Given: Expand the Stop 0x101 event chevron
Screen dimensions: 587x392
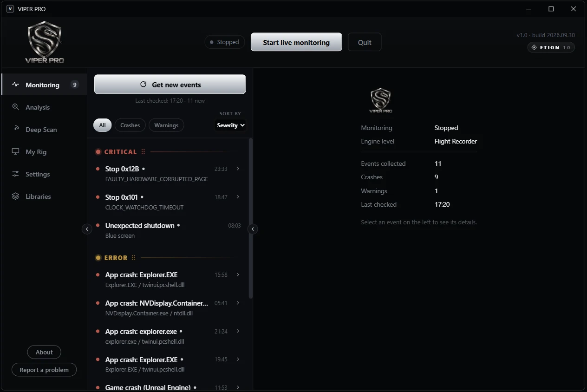Looking at the screenshot, I should (238, 197).
